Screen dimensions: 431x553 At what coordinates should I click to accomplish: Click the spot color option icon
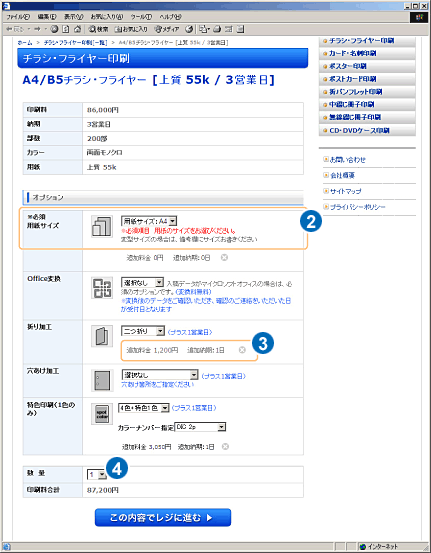(102, 414)
